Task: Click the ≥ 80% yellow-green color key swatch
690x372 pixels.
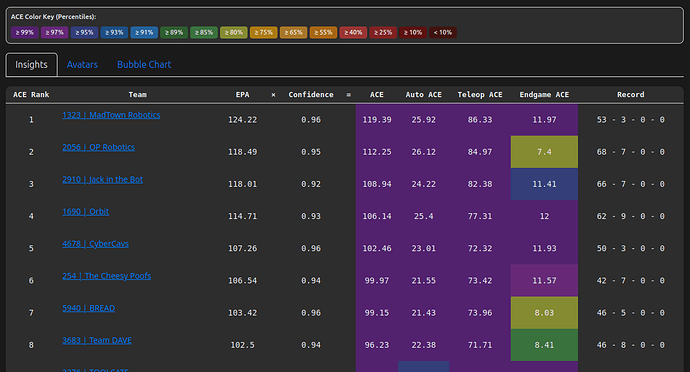Action: tap(234, 33)
